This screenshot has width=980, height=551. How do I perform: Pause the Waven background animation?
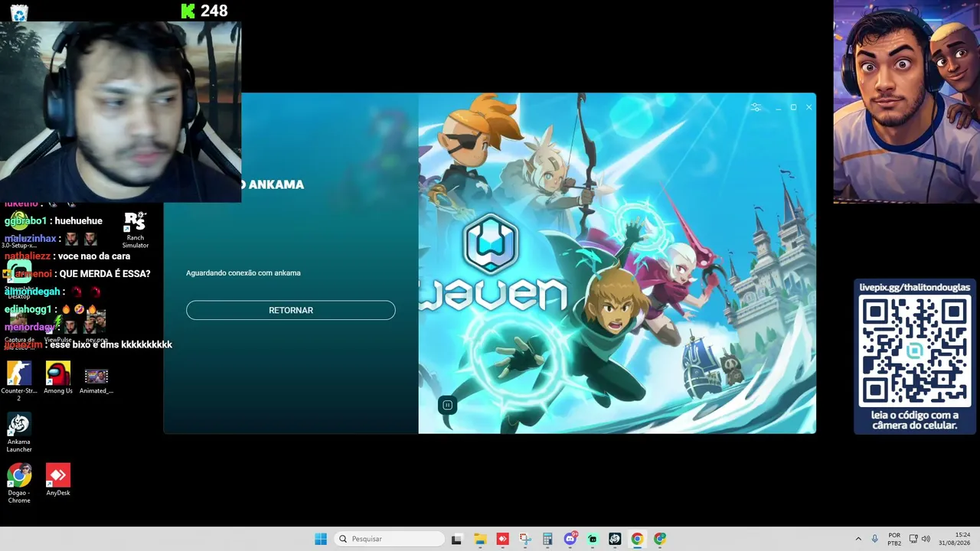[448, 405]
